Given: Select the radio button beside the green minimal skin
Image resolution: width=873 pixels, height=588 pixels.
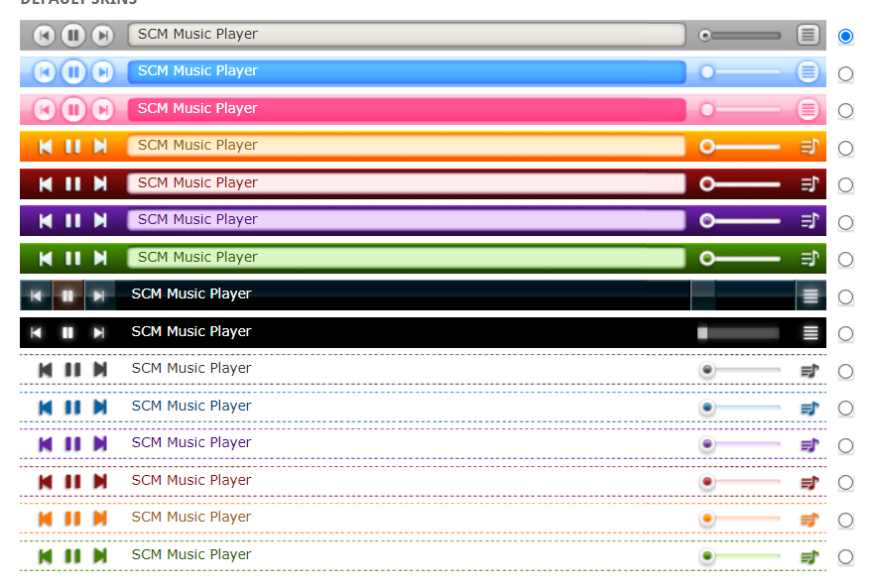Looking at the screenshot, I should [x=845, y=556].
